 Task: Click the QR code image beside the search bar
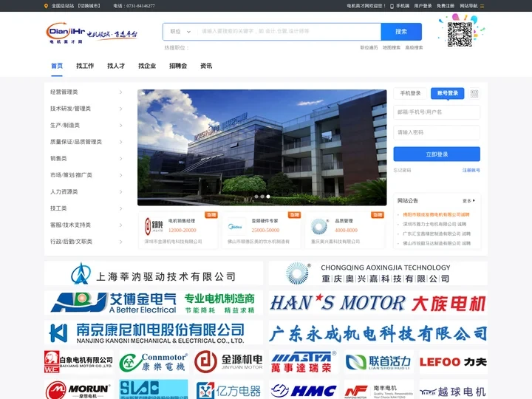tap(460, 34)
